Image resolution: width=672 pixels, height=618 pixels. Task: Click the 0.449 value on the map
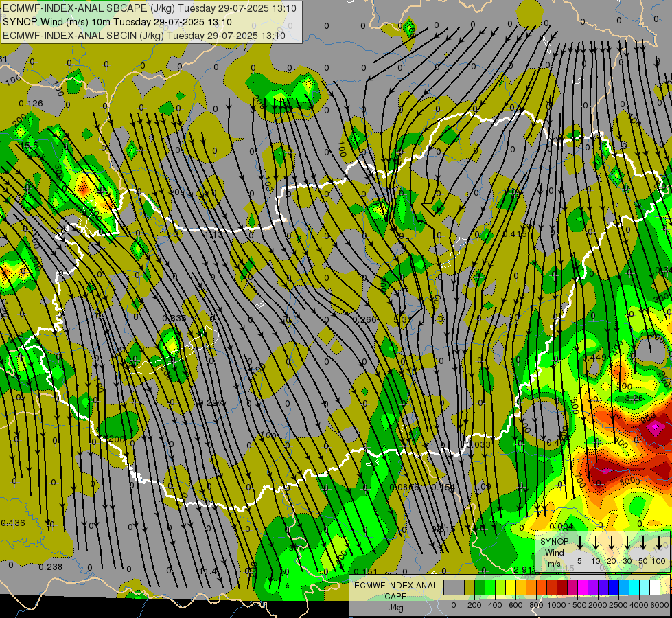point(595,357)
